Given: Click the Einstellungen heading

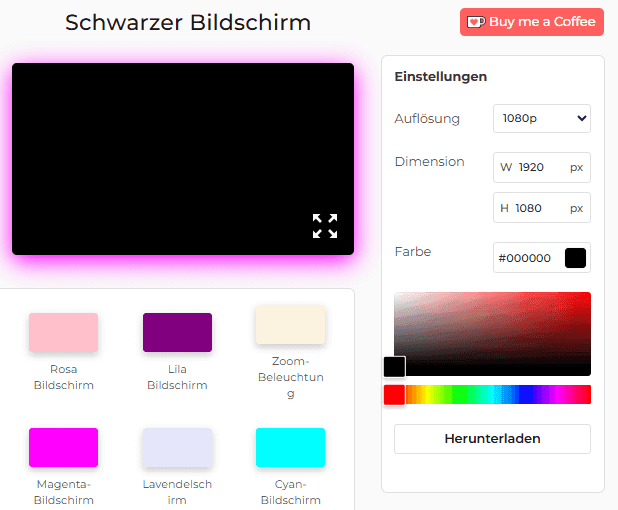Looking at the screenshot, I should click(441, 76).
